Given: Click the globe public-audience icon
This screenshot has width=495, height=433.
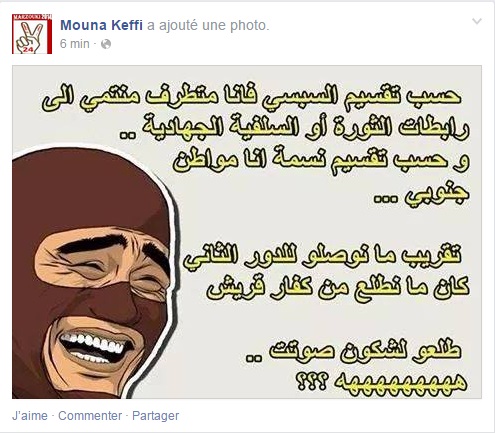Looking at the screenshot, I should 106,44.
